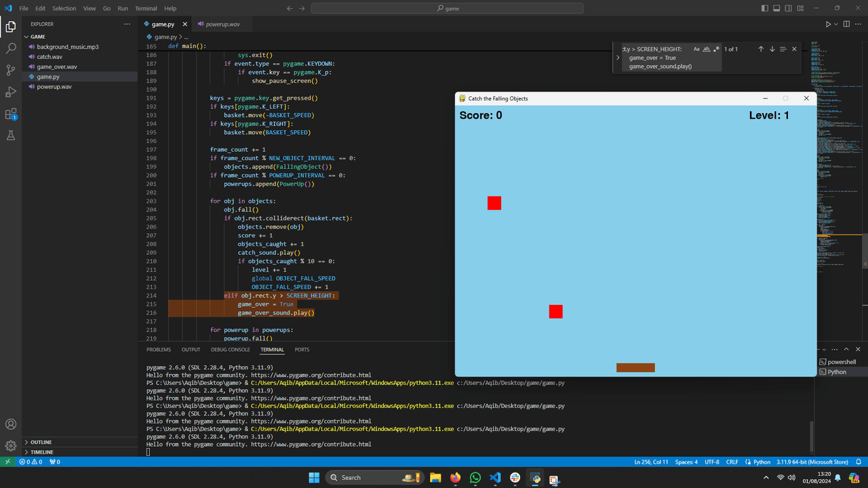
Task: Expand the TIMELINE section
Action: pos(42,452)
